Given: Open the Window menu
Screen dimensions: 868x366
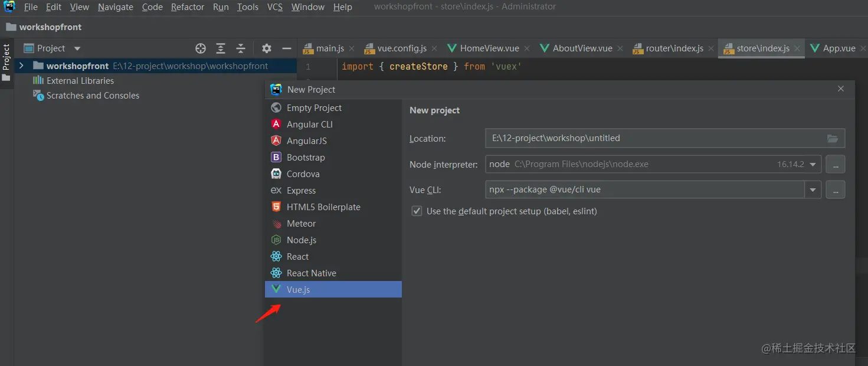Looking at the screenshot, I should (x=308, y=7).
